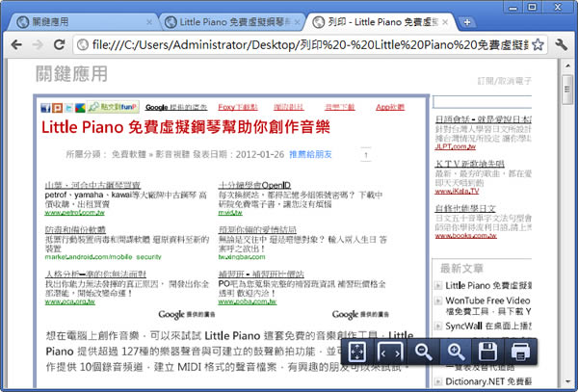Screen dimensions: 578x392
Task: Open the KTV新歌搶先唱 sidebar ad
Action: pos(470,164)
